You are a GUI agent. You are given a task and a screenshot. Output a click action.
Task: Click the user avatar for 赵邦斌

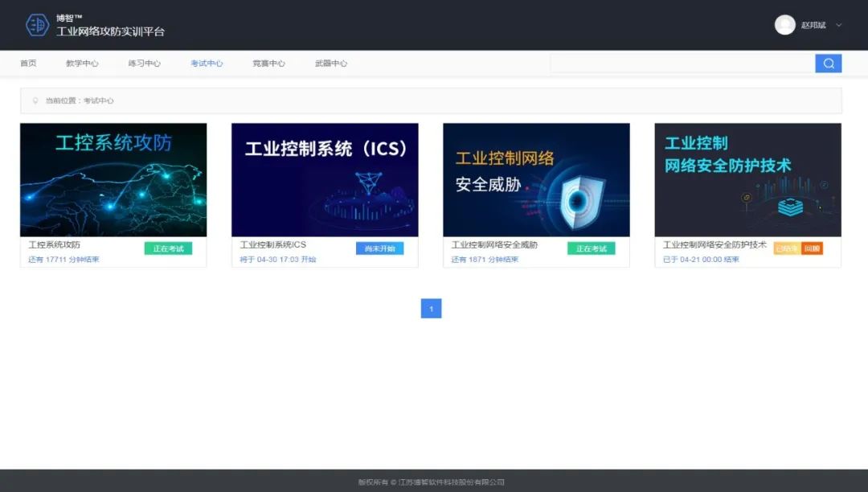click(x=784, y=25)
